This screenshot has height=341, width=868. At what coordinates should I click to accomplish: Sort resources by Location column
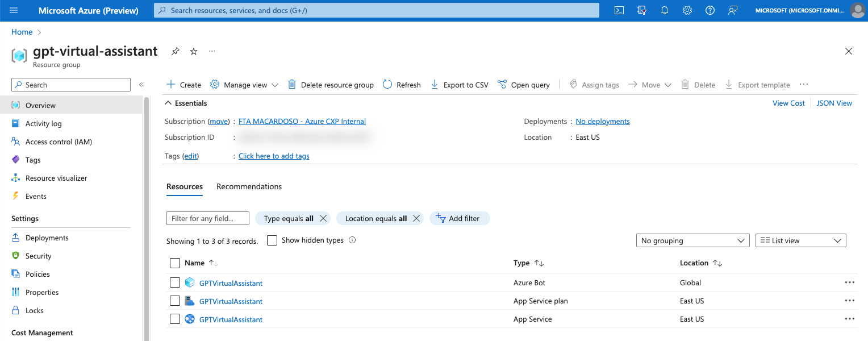pos(701,263)
